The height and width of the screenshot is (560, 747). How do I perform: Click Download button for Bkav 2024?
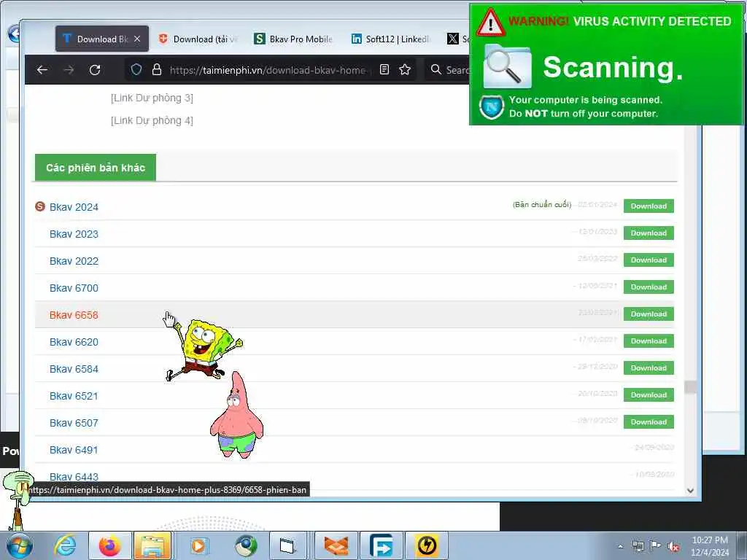(649, 206)
